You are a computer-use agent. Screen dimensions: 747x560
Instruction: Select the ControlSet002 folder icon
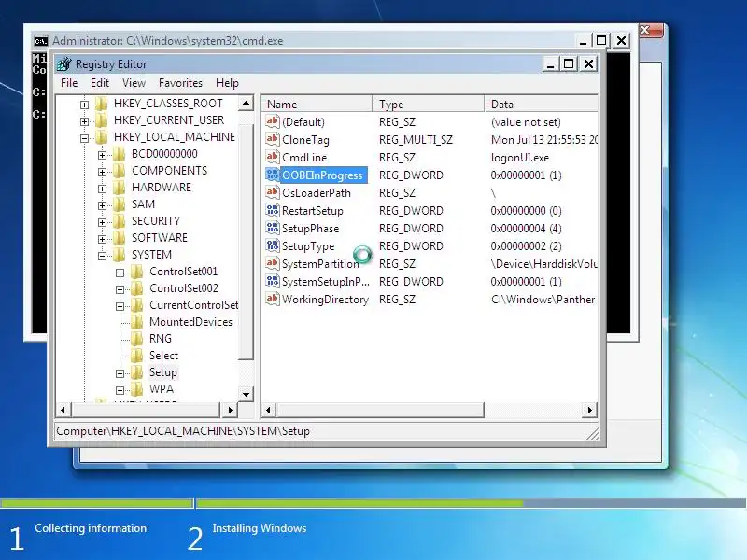coord(136,288)
